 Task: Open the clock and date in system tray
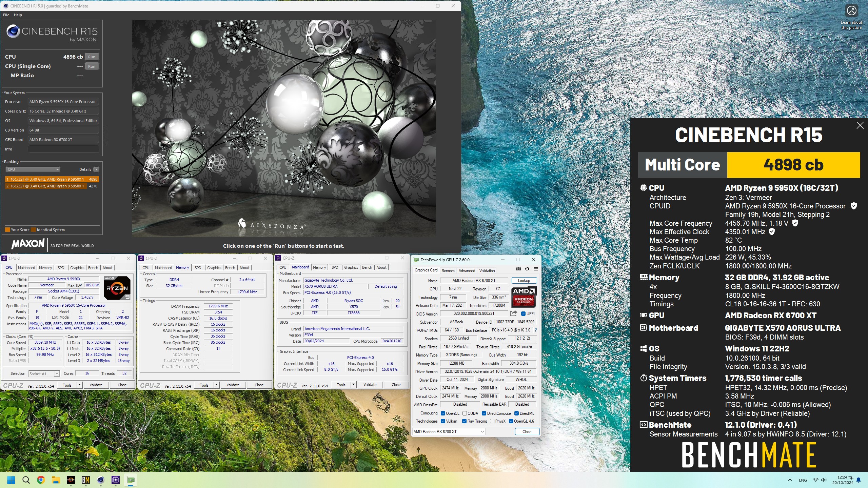click(843, 480)
